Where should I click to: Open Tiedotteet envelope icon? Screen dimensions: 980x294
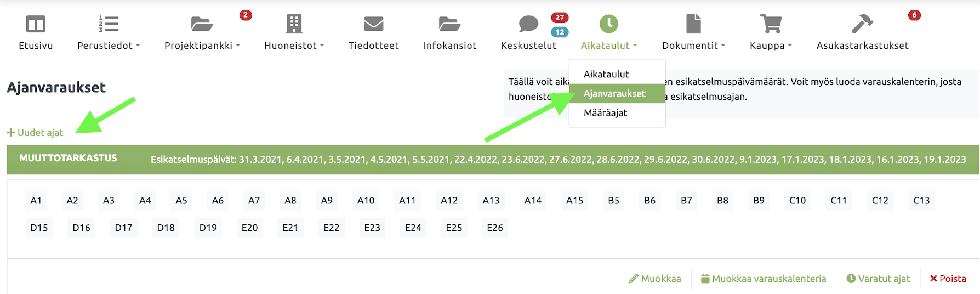pos(373,24)
